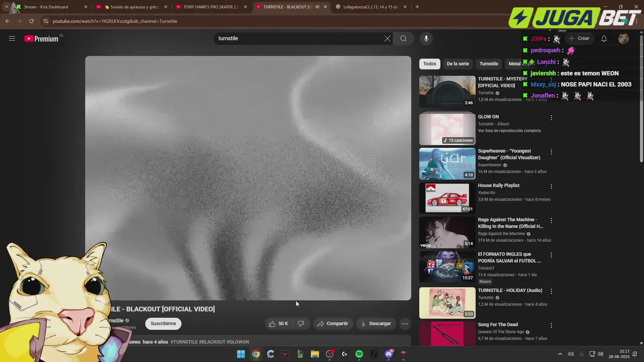The width and height of the screenshot is (644, 362).
Task: Open the GLOW ON album thumbnail
Action: pyautogui.click(x=447, y=128)
